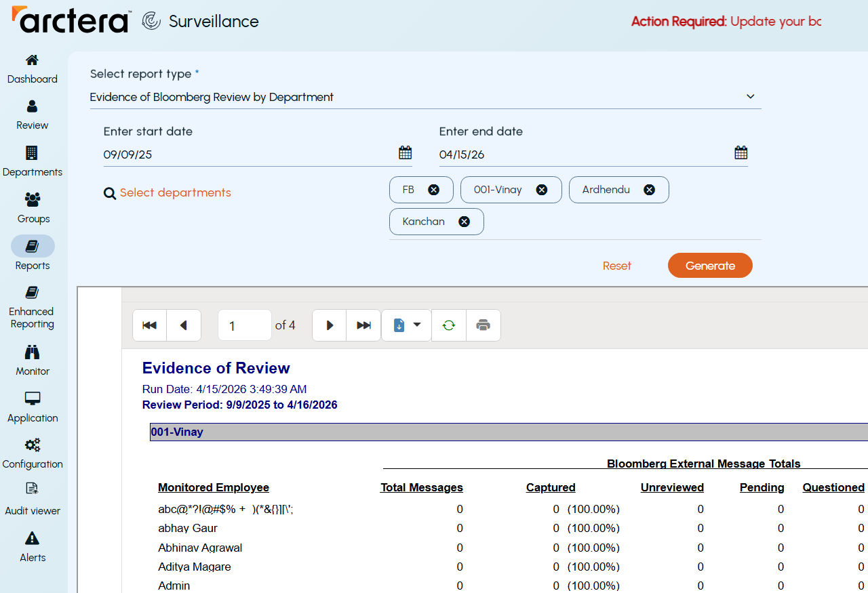This screenshot has height=593, width=868.
Task: Open the Application screen icon
Action: (x=33, y=398)
